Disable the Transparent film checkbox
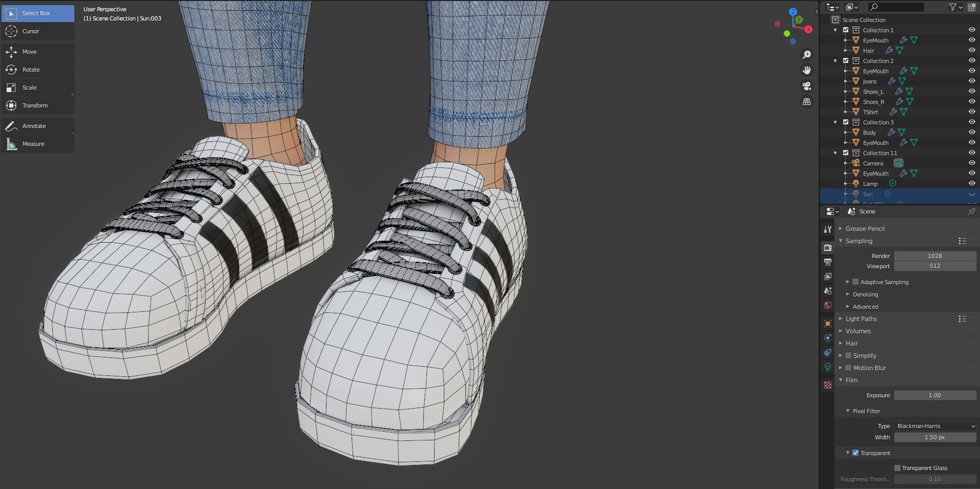 coord(856,453)
